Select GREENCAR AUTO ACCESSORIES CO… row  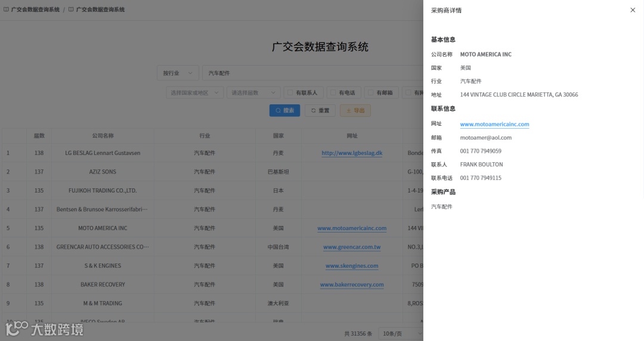pos(213,247)
